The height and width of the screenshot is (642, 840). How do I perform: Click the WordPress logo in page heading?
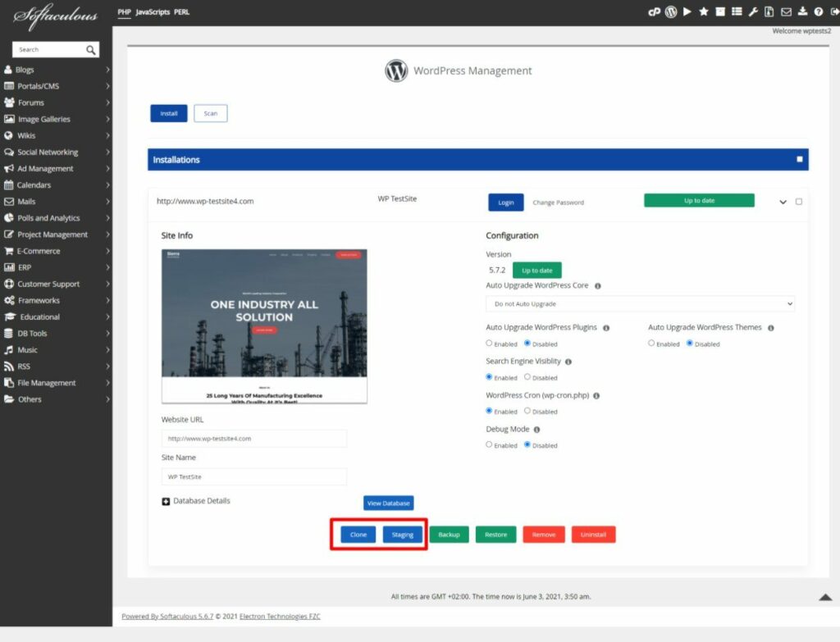point(396,71)
